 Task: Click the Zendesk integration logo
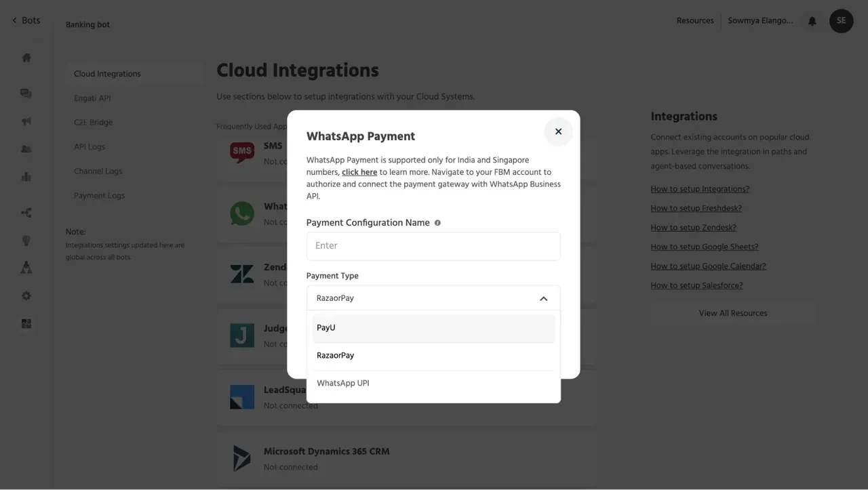242,274
